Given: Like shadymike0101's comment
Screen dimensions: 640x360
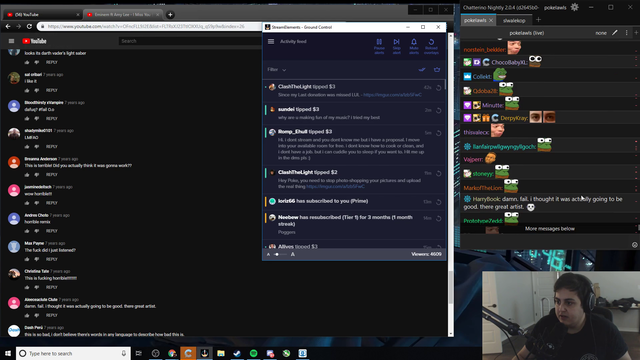Looking at the screenshot, I should (x=27, y=147).
